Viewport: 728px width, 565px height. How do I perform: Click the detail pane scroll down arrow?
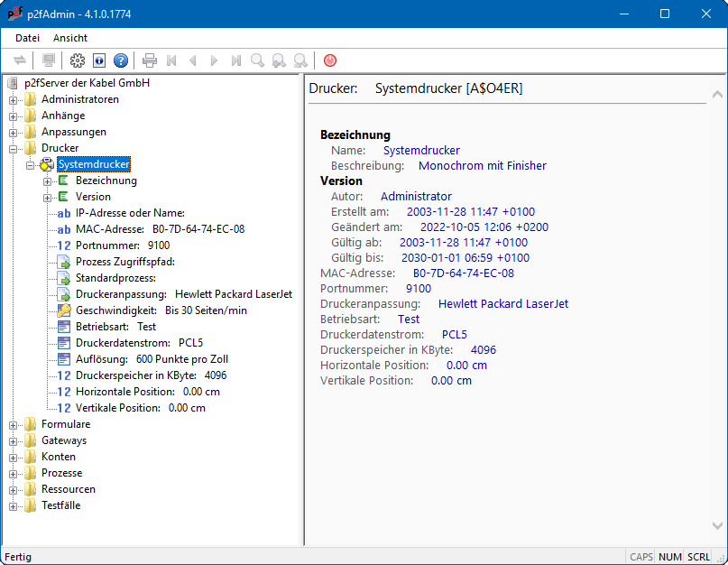pos(716,525)
